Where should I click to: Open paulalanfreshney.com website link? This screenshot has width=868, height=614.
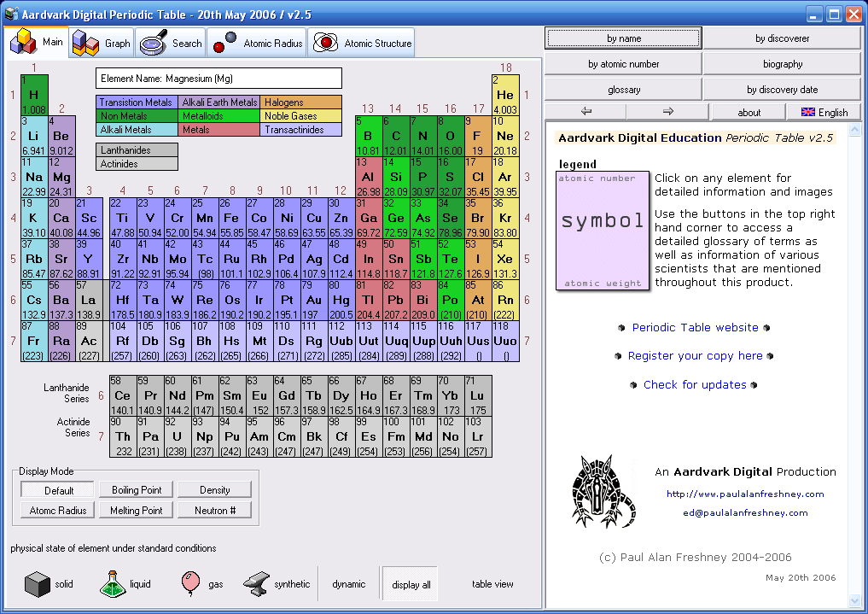pyautogui.click(x=745, y=494)
